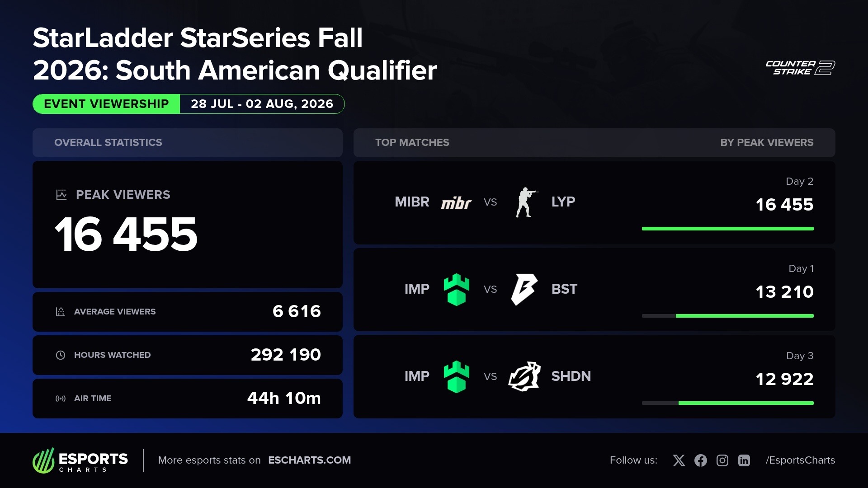This screenshot has height=488, width=868.
Task: Click the Esports Charts logo
Action: pyautogui.click(x=80, y=460)
